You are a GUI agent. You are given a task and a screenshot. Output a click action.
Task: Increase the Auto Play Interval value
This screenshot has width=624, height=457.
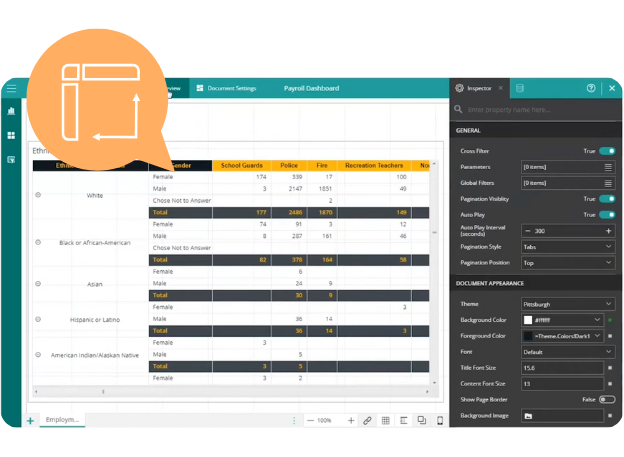[x=608, y=231]
